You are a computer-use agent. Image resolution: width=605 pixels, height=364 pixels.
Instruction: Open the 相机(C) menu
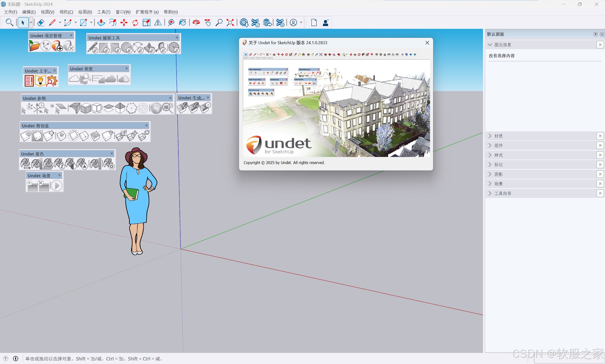(x=66, y=12)
